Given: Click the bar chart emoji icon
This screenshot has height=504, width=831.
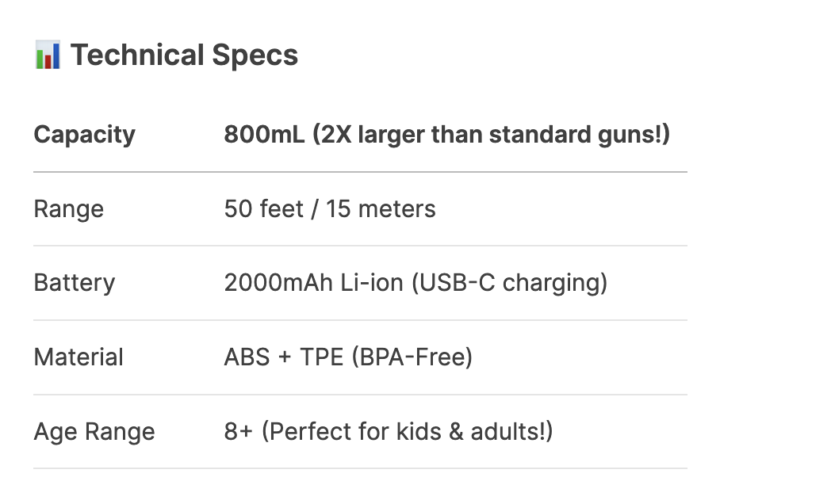Looking at the screenshot, I should point(48,55).
